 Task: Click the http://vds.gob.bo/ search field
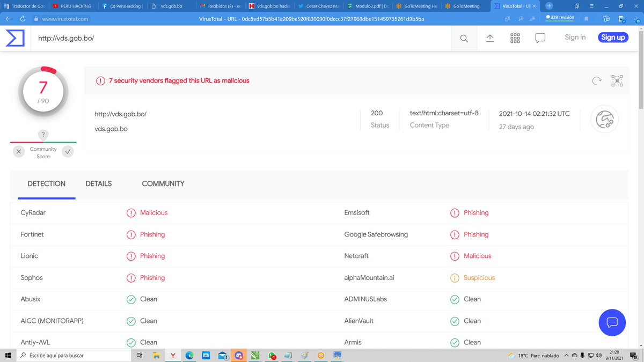coord(241,38)
